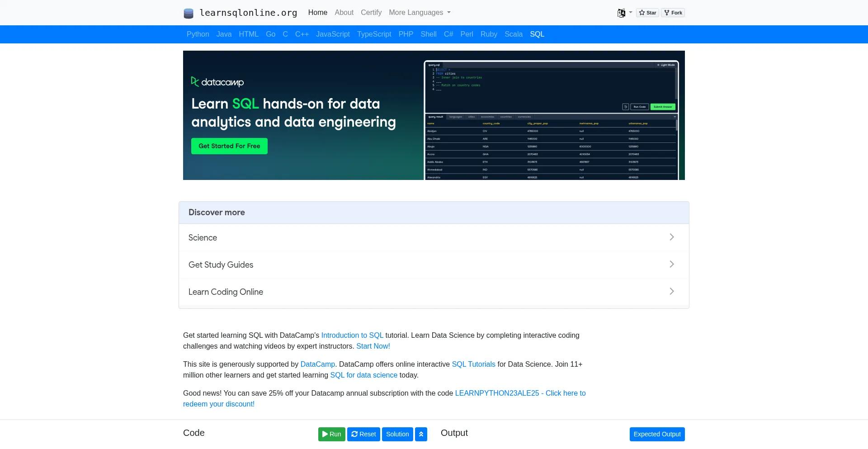Image resolution: width=868 pixels, height=449 pixels.
Task: Switch to the C# language tab
Action: coord(448,34)
